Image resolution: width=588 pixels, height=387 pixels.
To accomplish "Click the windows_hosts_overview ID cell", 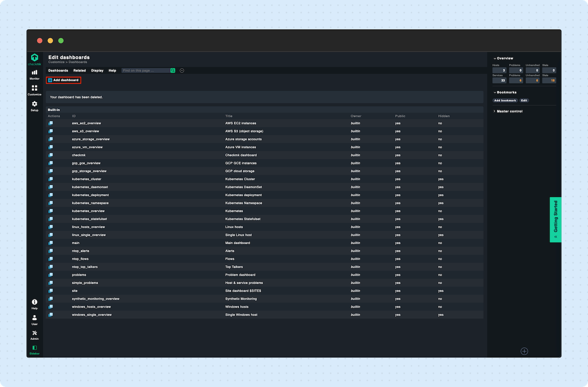I will [x=91, y=307].
